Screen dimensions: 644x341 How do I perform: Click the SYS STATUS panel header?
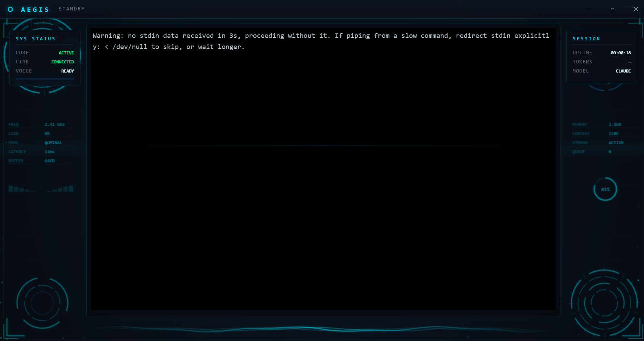click(35, 39)
